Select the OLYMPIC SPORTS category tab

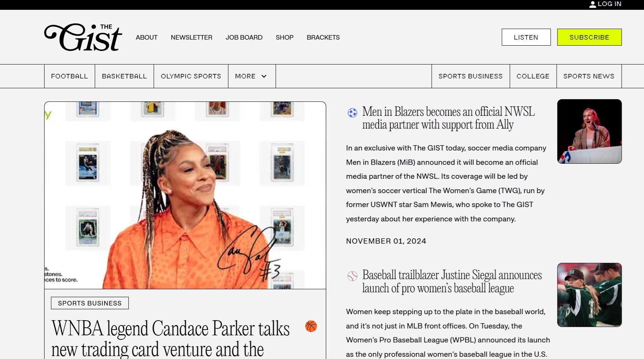[191, 76]
